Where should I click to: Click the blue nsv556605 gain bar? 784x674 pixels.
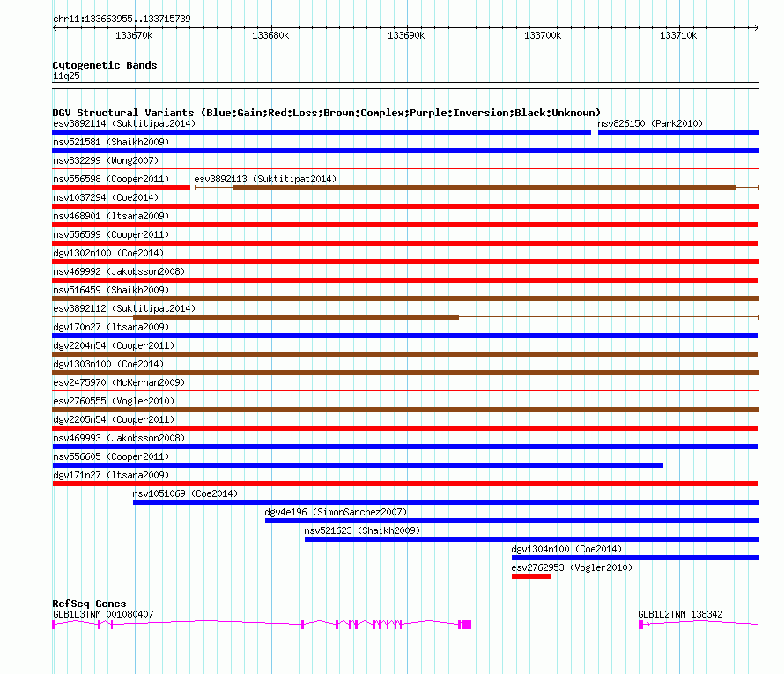(x=358, y=465)
